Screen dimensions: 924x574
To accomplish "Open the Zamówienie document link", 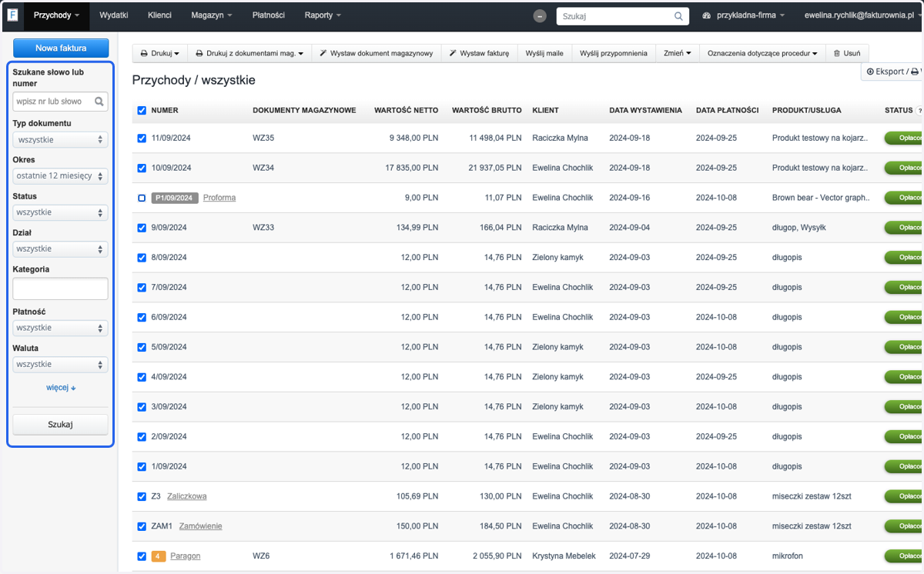I will [201, 526].
